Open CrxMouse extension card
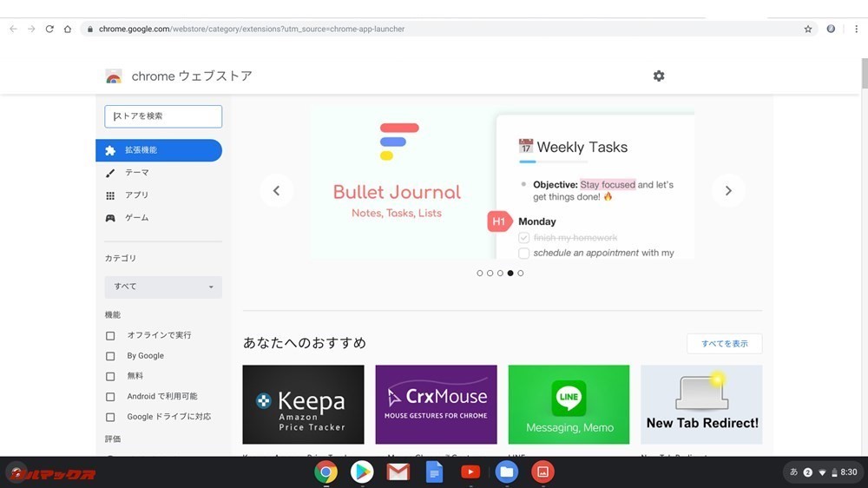This screenshot has height=488, width=868. coord(437,405)
